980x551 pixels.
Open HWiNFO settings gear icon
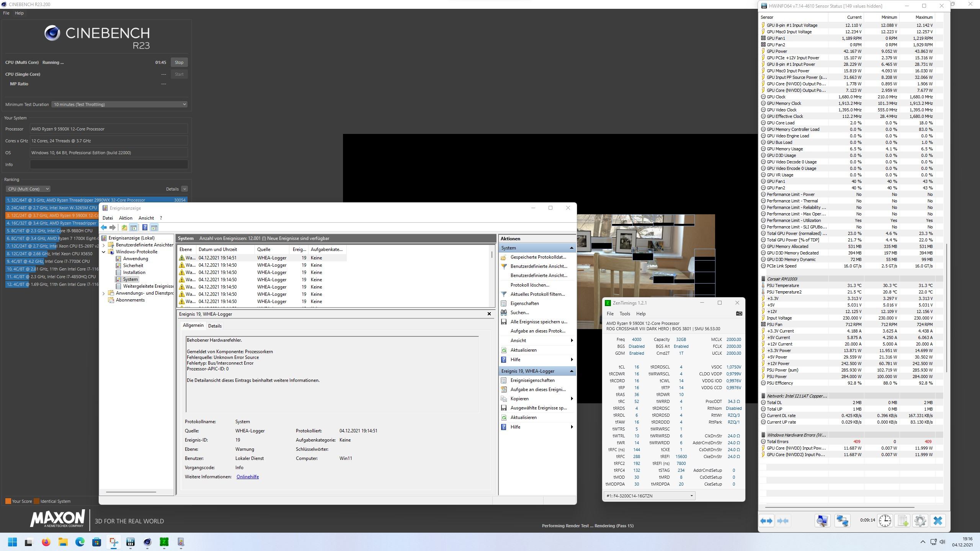(x=920, y=520)
